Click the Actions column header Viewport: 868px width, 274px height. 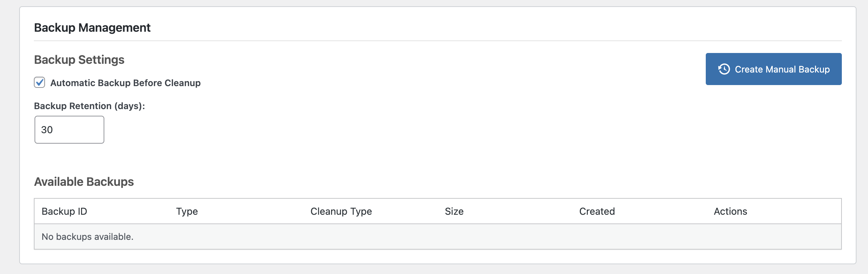[x=730, y=211]
